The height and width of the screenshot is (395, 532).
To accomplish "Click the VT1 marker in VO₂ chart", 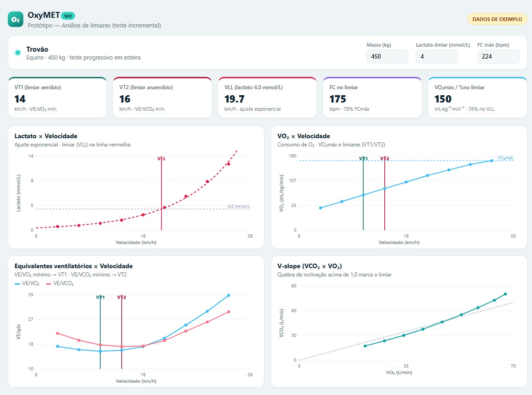I will pyautogui.click(x=363, y=158).
